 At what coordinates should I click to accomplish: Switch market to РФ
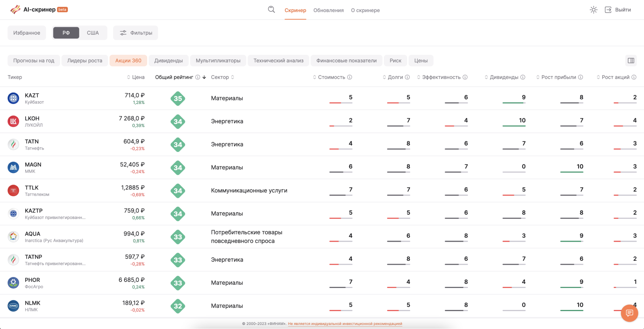66,33
